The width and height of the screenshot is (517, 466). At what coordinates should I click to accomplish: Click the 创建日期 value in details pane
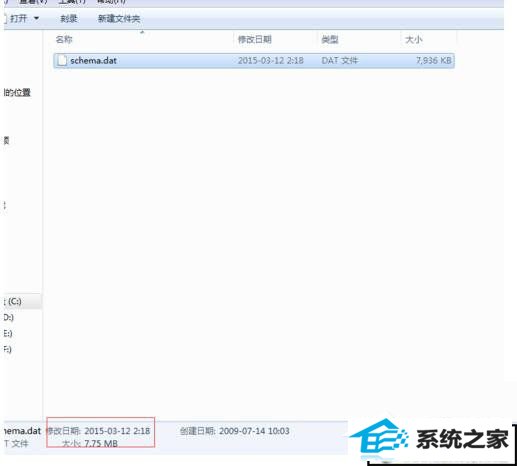click(254, 431)
